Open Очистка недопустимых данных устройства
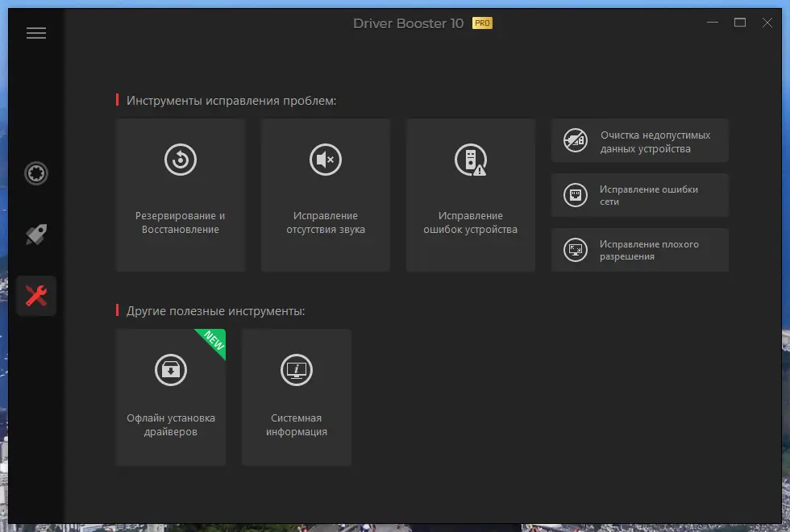The height and width of the screenshot is (532, 790). pos(640,140)
